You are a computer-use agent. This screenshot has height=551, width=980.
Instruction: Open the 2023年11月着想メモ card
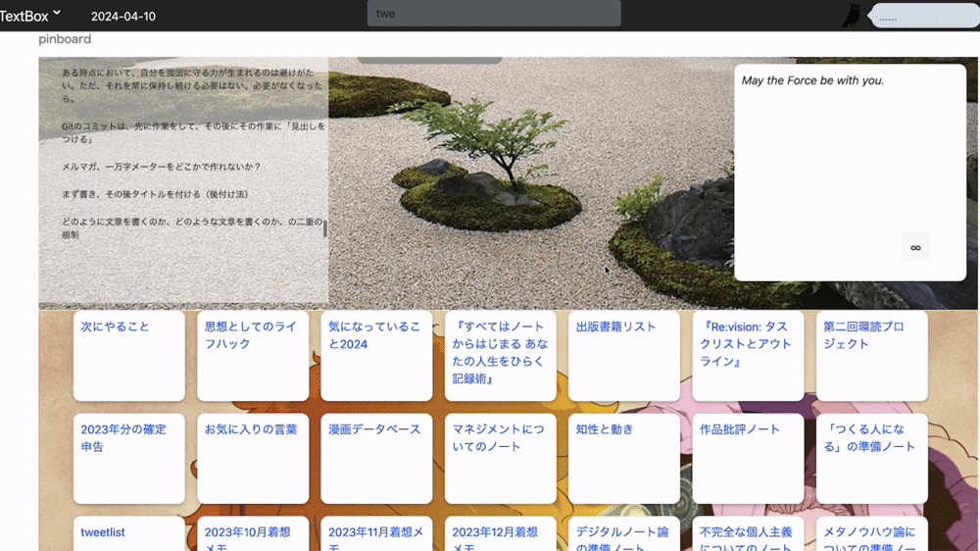point(376,533)
